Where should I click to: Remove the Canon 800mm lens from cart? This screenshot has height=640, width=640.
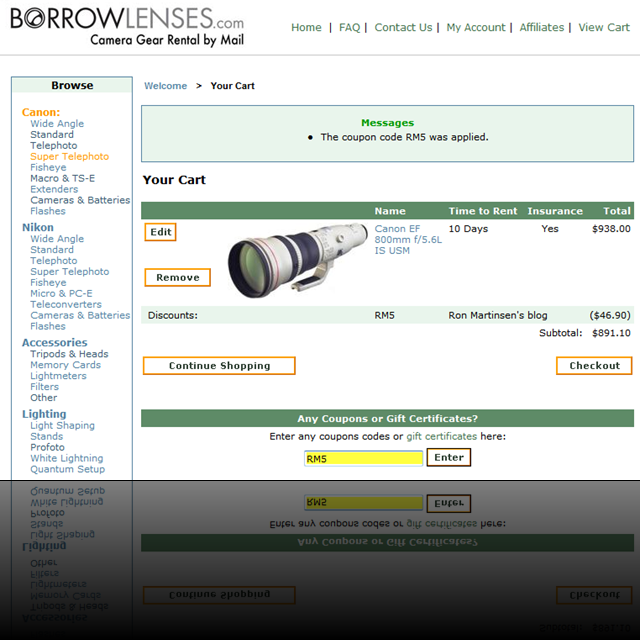pyautogui.click(x=178, y=278)
